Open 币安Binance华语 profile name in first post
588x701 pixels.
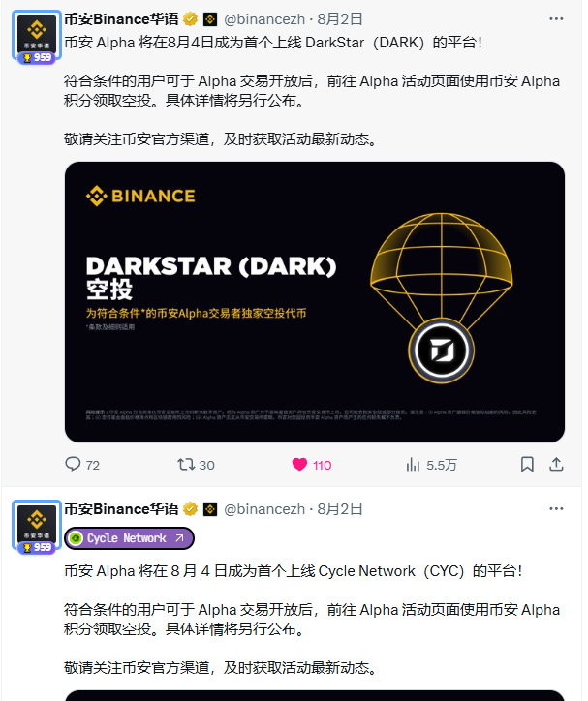(121, 19)
